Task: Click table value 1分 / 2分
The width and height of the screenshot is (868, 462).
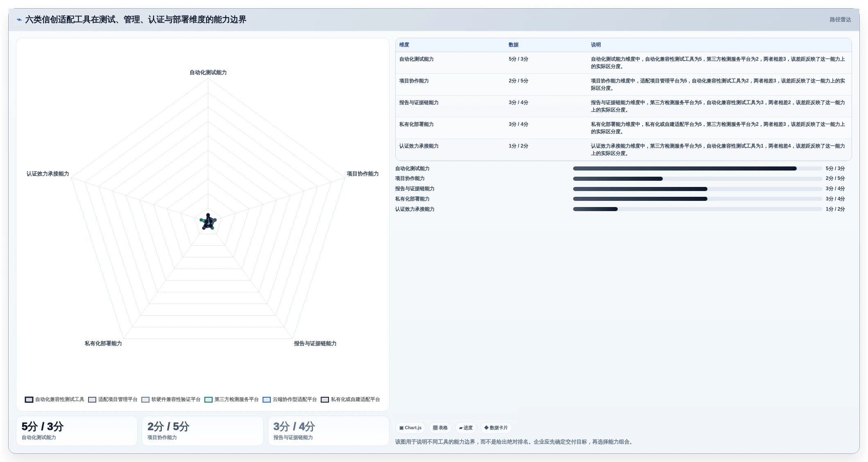Action: [x=519, y=146]
